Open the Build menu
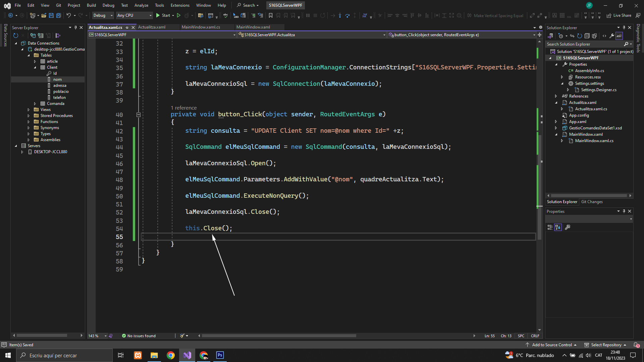This screenshot has height=362, width=644. (x=91, y=5)
